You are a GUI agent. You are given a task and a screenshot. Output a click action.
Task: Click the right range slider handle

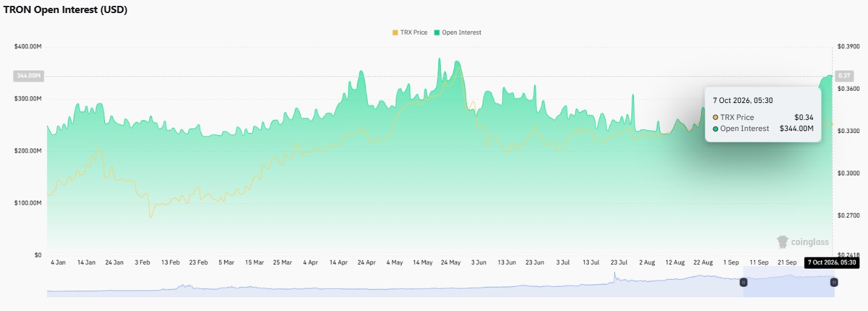(x=833, y=282)
